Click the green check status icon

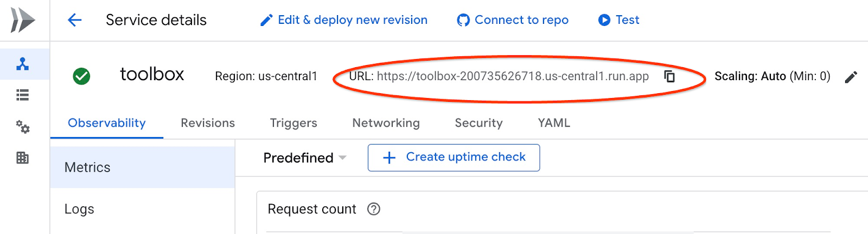[x=81, y=76]
